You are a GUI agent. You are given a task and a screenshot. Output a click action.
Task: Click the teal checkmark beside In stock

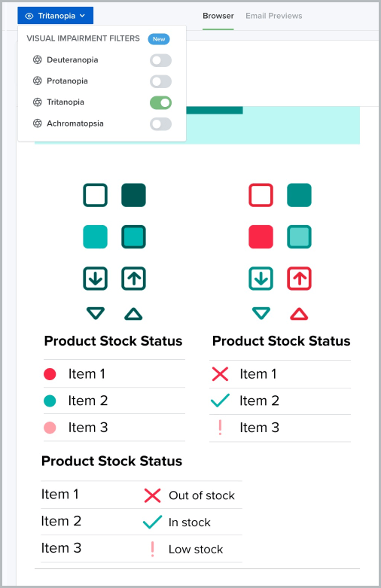pyautogui.click(x=152, y=522)
